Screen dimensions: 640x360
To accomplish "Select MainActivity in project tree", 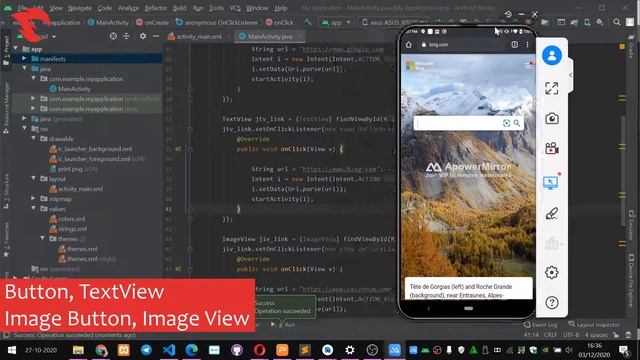I will tap(74, 89).
